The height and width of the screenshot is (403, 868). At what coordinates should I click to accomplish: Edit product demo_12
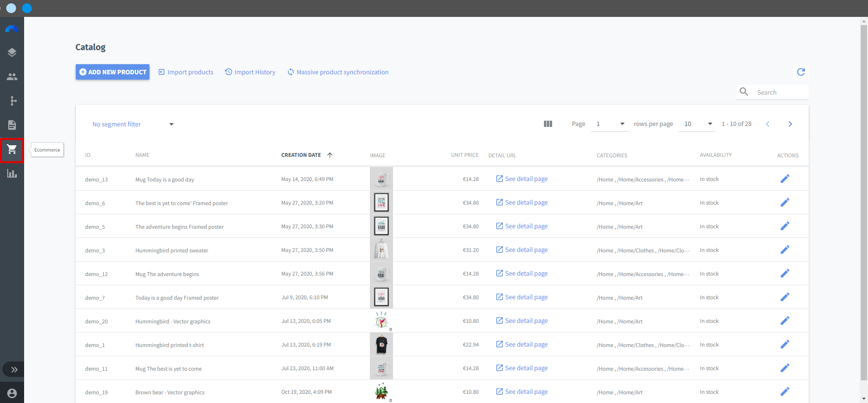(785, 273)
